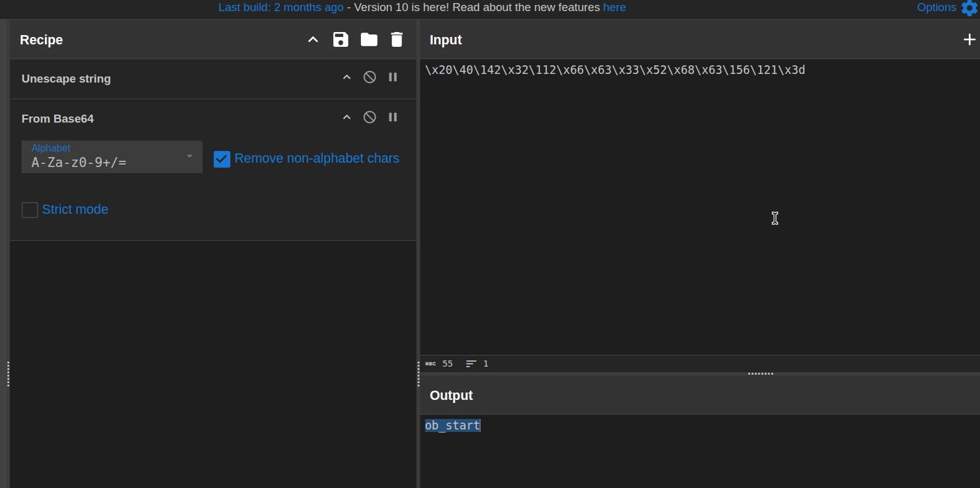The image size is (980, 488).
Task: Collapse the From Base64 operation
Action: (347, 117)
